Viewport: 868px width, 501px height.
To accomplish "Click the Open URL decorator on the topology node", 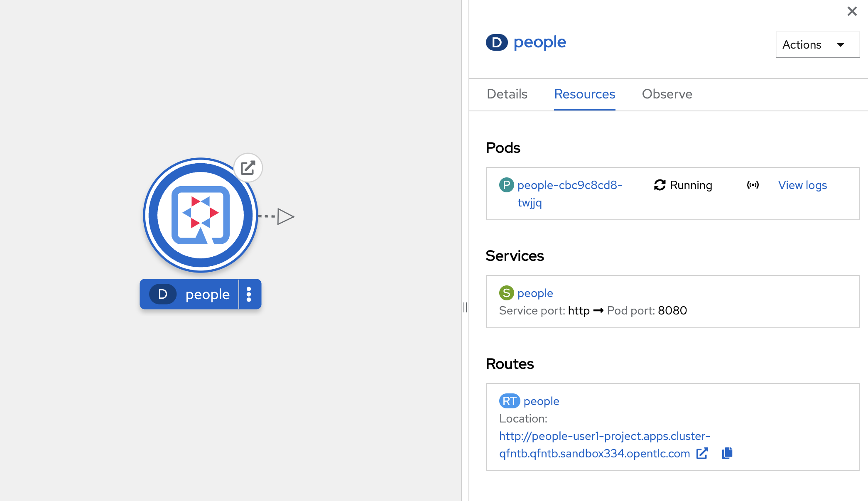I will pos(248,168).
